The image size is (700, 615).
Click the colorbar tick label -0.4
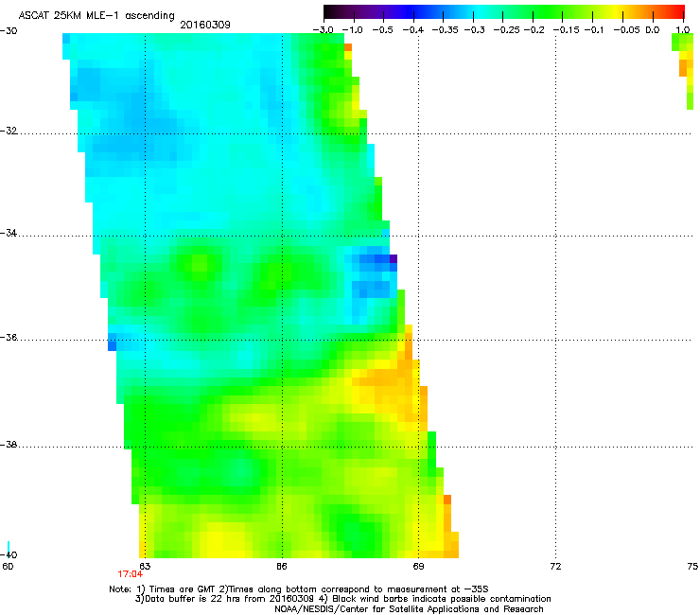tap(413, 30)
